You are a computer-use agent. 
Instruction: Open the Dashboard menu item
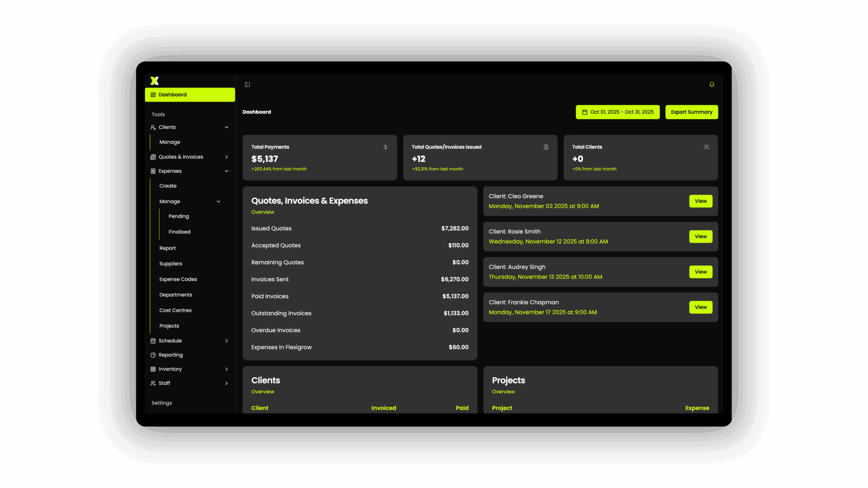[x=190, y=95]
